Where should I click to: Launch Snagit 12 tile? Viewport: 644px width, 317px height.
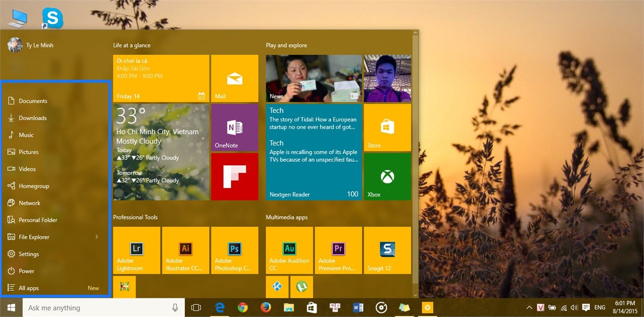(387, 251)
